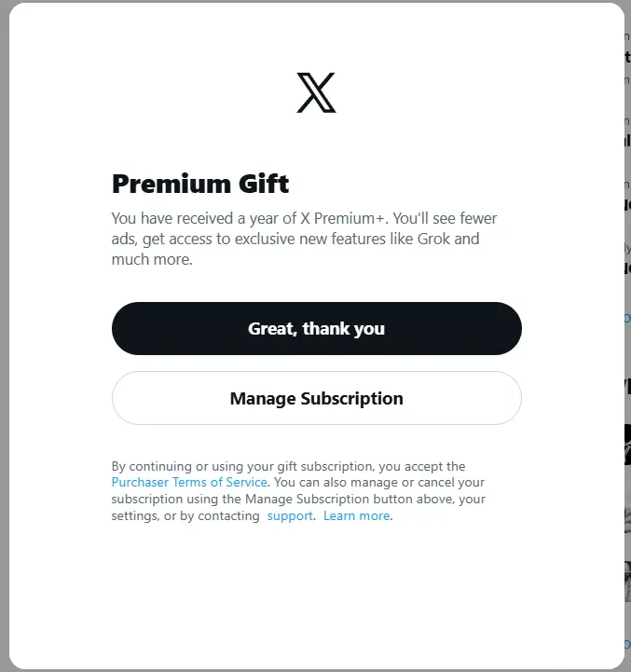This screenshot has width=631, height=672.
Task: Open the Learn more link
Action: pos(357,515)
